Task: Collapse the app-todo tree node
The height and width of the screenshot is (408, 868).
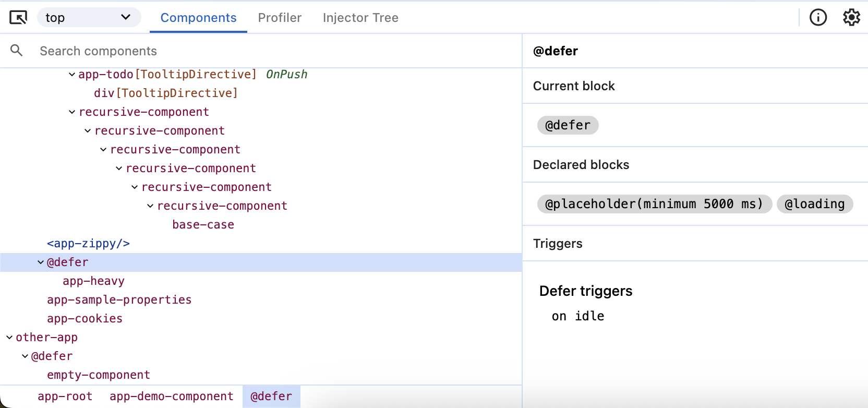Action: [x=72, y=75]
